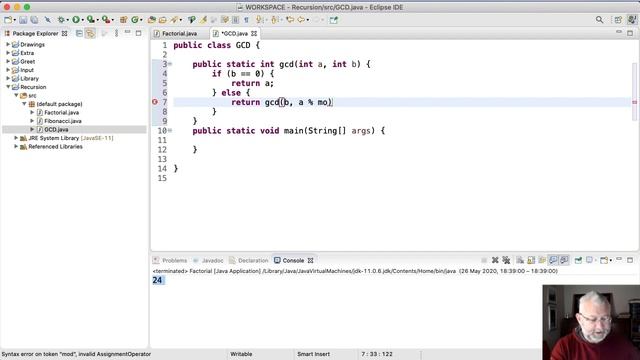Screen dimensions: 640x360
Task: Open the External Tools dropdown arrow
Action: pos(113,20)
